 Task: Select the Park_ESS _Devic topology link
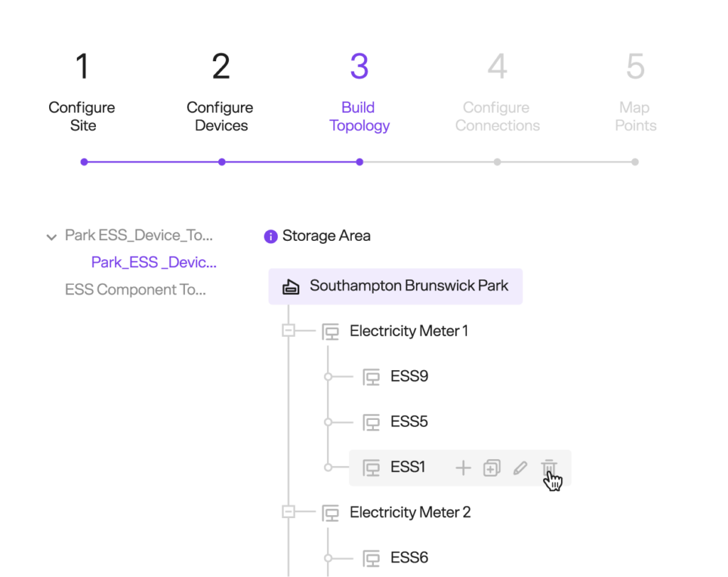(154, 262)
